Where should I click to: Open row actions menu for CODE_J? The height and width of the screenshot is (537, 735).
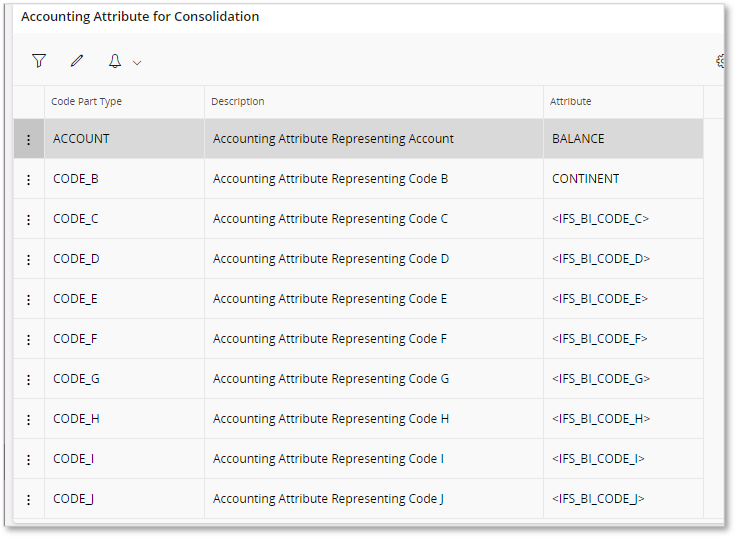[29, 500]
